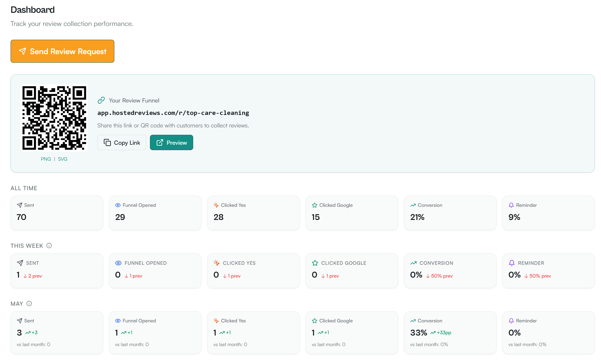This screenshot has width=601, height=364.
Task: Click the star icon on All Time Clicked Google
Action: coord(315,205)
